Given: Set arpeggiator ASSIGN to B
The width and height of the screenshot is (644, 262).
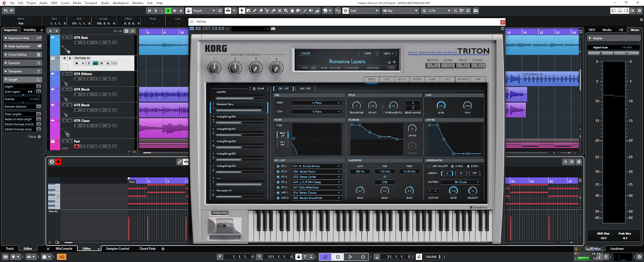Looking at the screenshot, I should 461,173.
